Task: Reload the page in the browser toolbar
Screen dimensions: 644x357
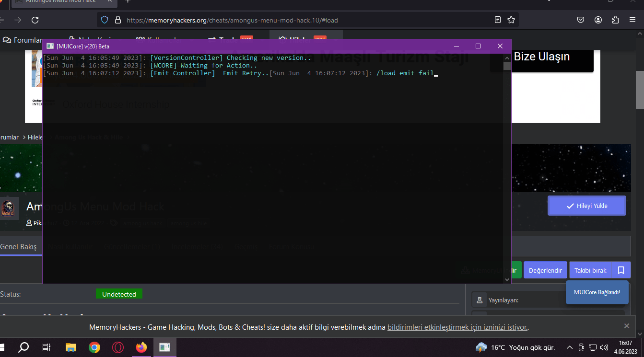Action: 35,20
